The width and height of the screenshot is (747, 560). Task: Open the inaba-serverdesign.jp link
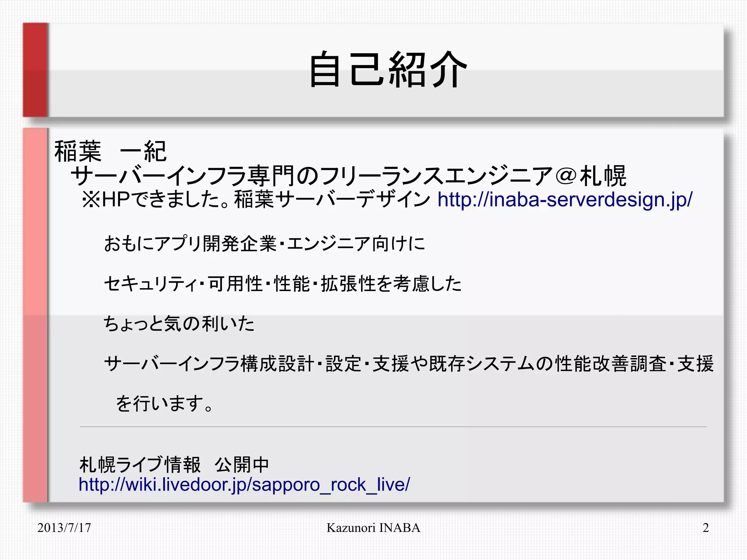(565, 200)
